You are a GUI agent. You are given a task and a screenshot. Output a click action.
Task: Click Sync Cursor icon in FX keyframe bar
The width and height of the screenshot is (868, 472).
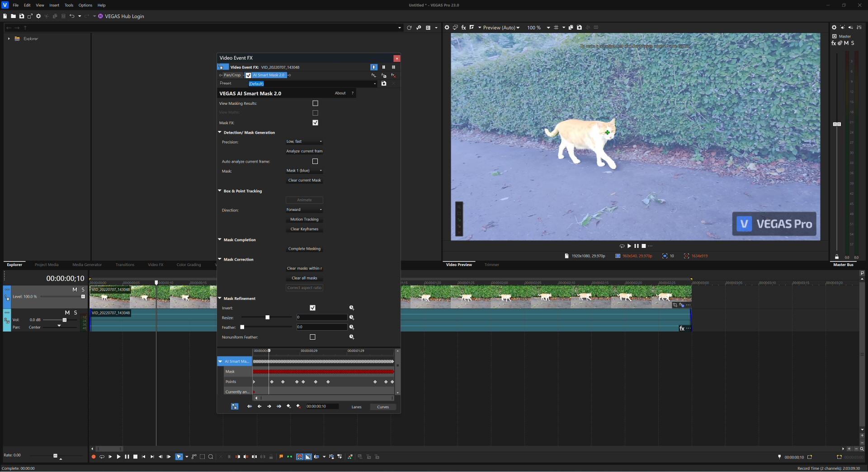click(x=235, y=407)
